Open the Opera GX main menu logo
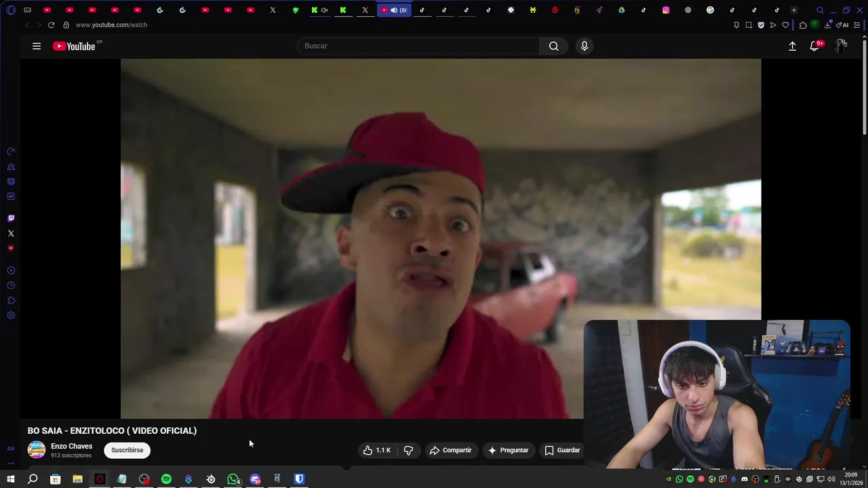The width and height of the screenshot is (868, 488). tap(11, 10)
